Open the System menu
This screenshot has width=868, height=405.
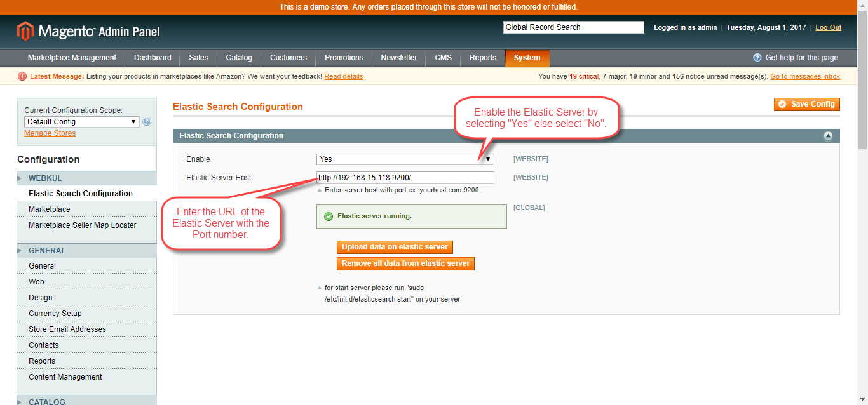pos(527,58)
